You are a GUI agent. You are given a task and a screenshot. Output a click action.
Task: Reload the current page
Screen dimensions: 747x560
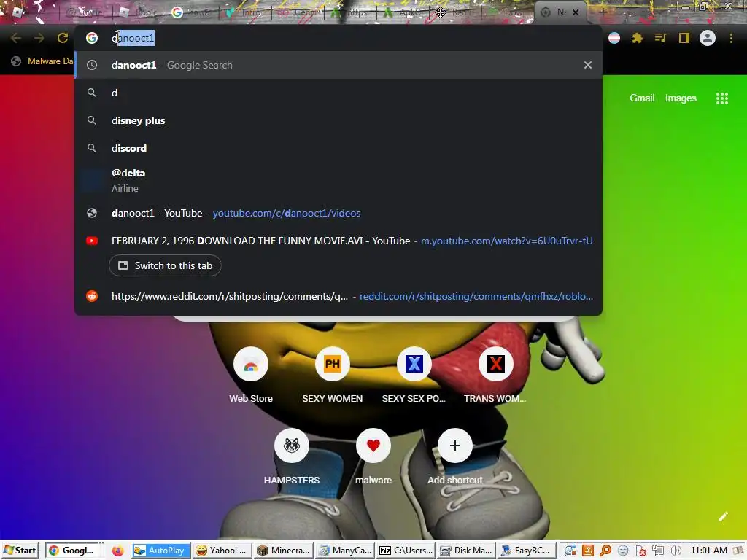point(63,38)
